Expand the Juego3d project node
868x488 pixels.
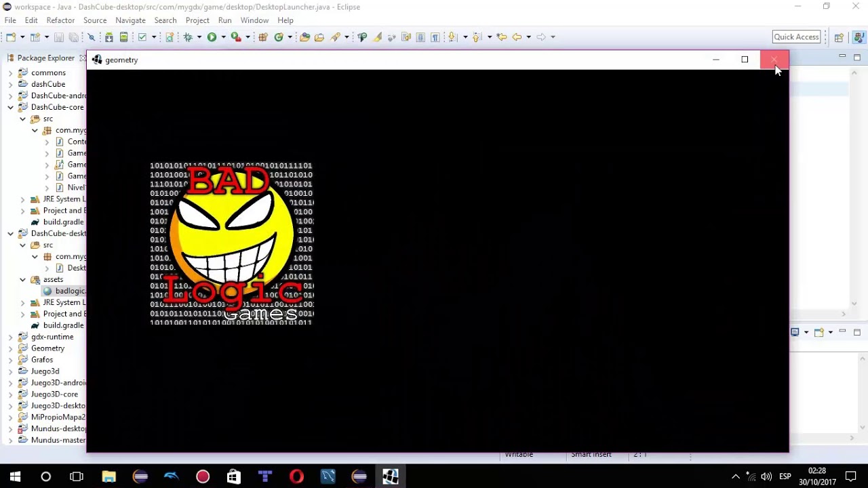point(10,371)
